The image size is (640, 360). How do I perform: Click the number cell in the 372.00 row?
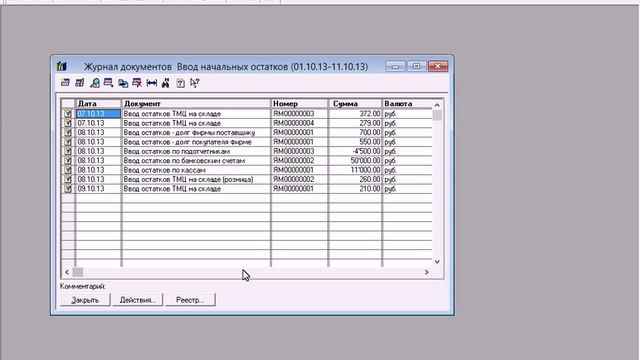pos(300,114)
